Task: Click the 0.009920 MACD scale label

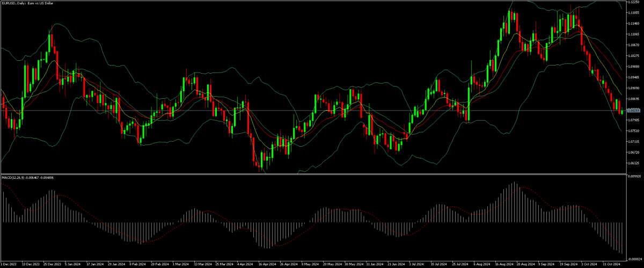Action: coord(634,176)
